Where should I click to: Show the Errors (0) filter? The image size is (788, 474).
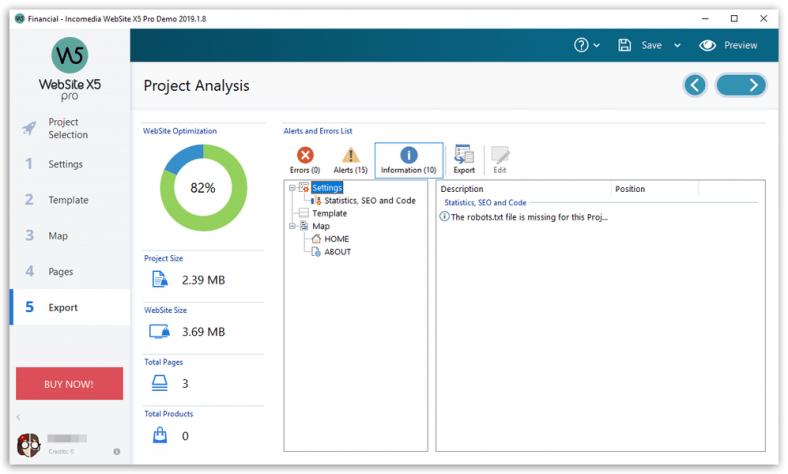click(305, 160)
